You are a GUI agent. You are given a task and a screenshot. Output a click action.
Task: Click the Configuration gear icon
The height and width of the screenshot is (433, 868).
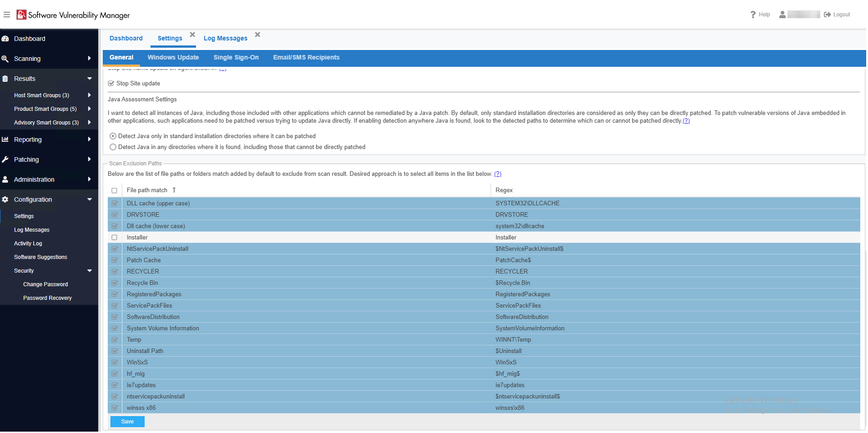[5, 199]
